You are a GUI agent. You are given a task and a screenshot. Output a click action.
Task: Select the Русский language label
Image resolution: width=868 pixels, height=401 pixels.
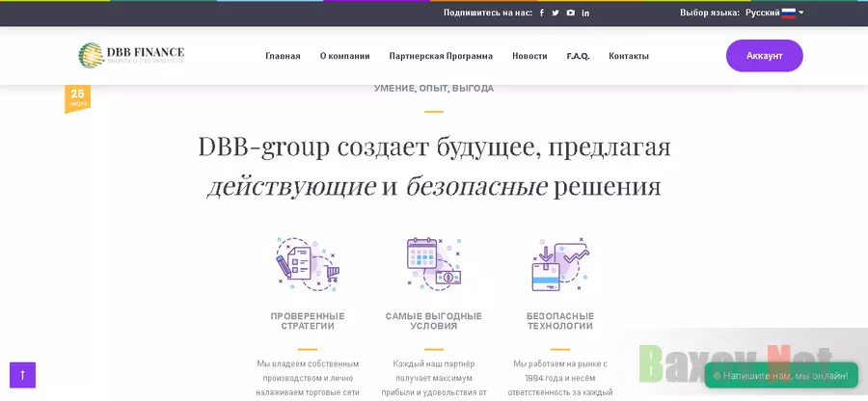762,13
